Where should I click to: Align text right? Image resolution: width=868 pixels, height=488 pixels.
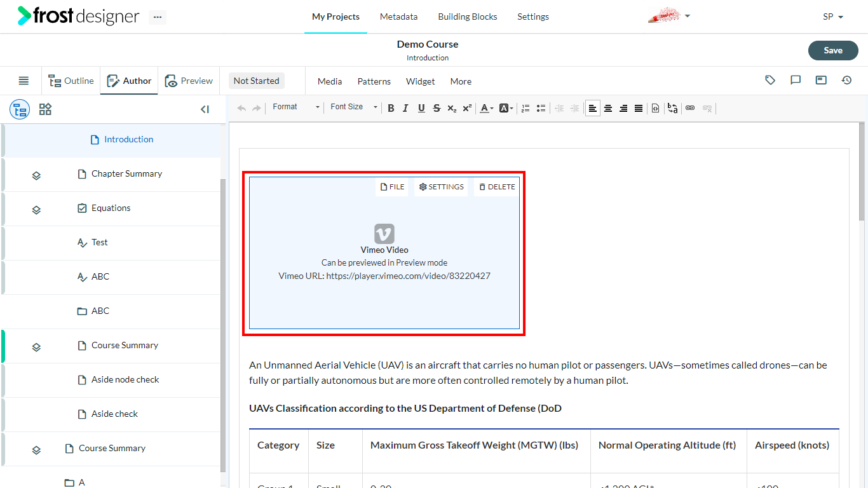(623, 108)
